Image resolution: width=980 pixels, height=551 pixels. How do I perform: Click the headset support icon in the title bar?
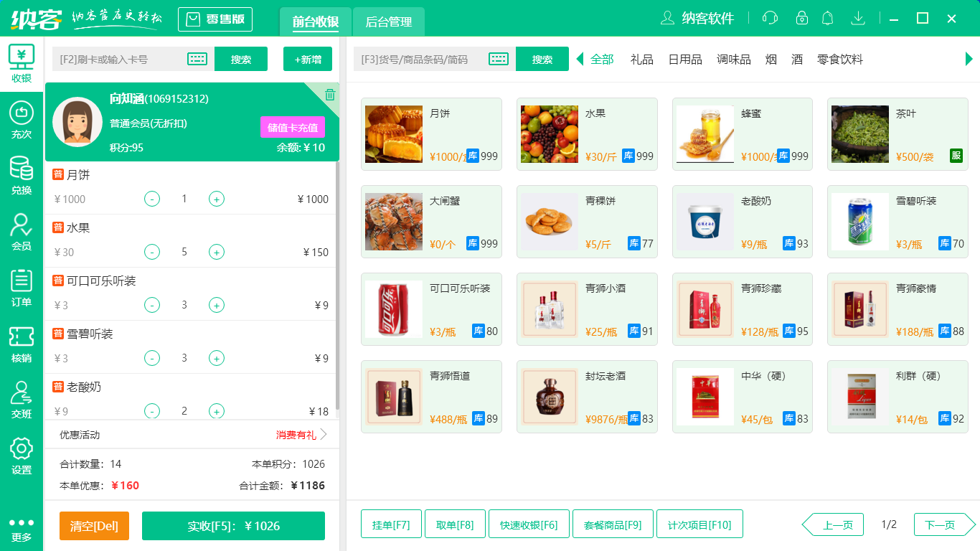coord(769,18)
